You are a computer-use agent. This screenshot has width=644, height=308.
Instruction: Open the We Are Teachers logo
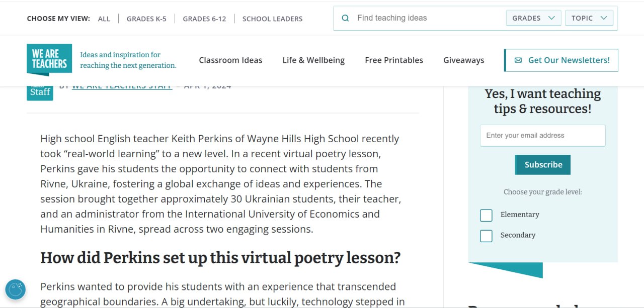(x=49, y=60)
